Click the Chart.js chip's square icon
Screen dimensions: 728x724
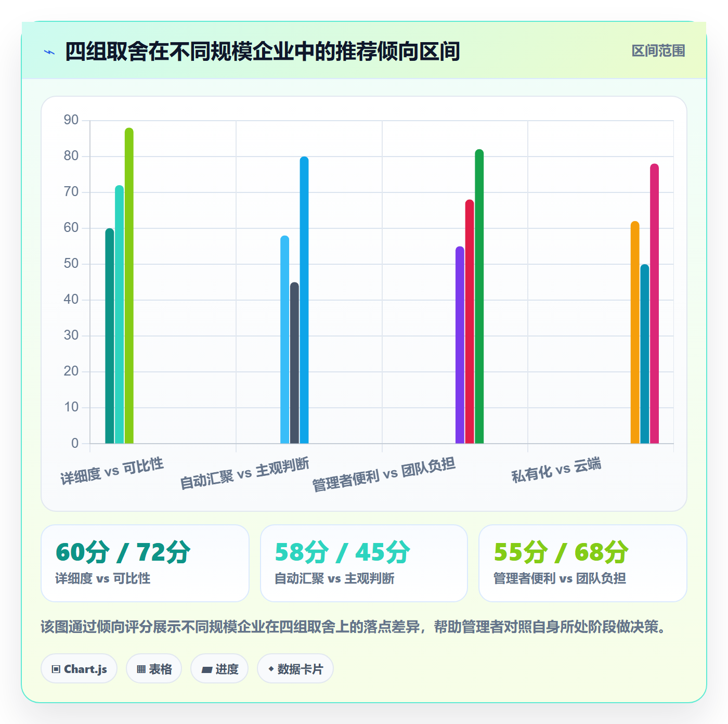click(x=56, y=669)
